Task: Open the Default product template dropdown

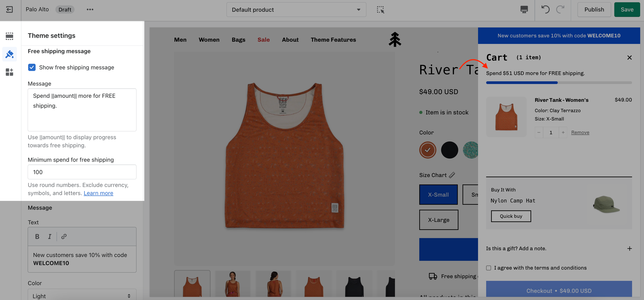Action: pyautogui.click(x=296, y=10)
